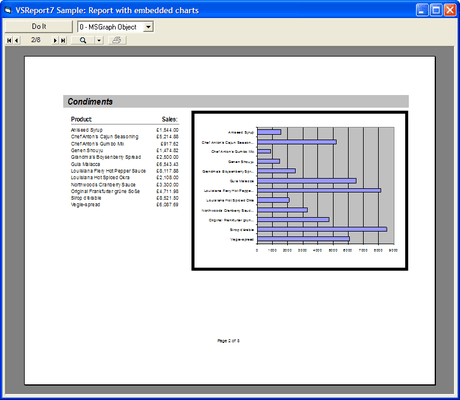Screen dimensions: 460x400
Task: Open the zoom level dropdown arrow
Action: (x=99, y=40)
